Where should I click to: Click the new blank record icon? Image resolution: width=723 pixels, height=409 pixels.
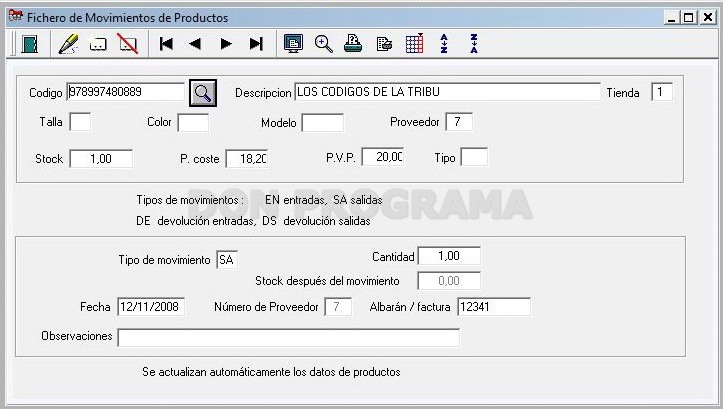tap(98, 45)
